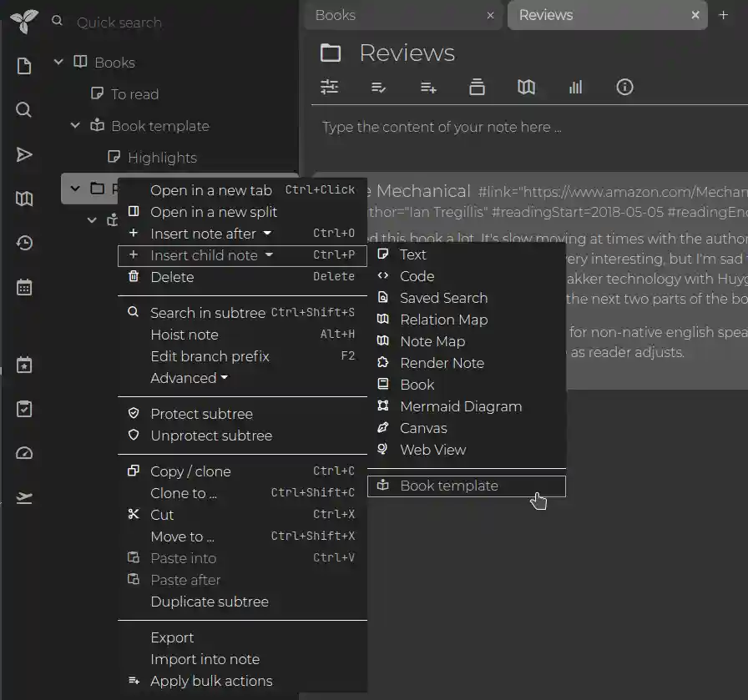
Task: Add a new tab with plus button
Action: pyautogui.click(x=724, y=15)
